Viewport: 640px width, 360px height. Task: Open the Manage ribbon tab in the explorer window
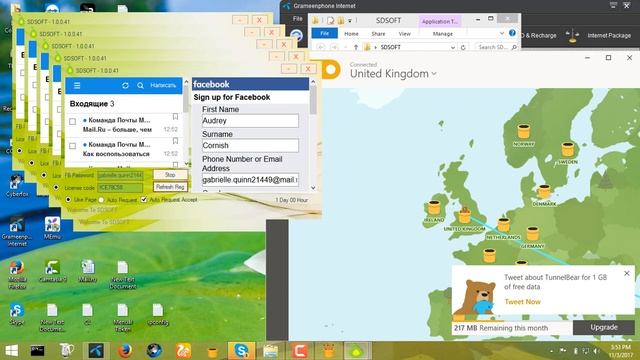tap(443, 33)
